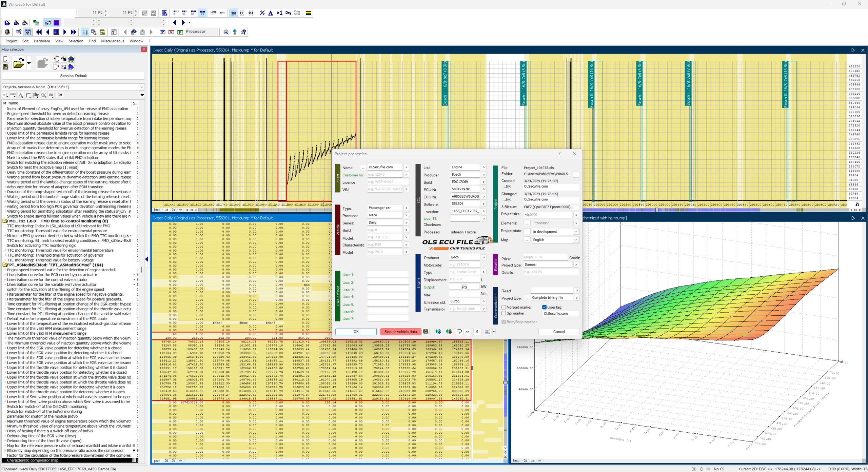Select the 16-bit display format icon
This screenshot has height=472, width=868.
184,13
